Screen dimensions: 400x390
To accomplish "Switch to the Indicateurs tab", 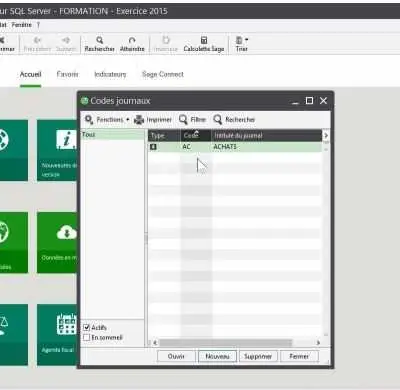I will [x=110, y=74].
